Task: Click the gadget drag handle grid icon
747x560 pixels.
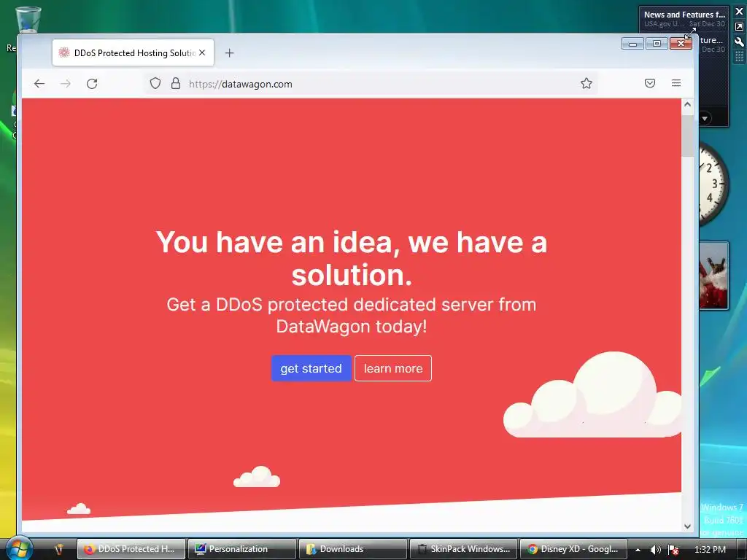Action: [740, 56]
